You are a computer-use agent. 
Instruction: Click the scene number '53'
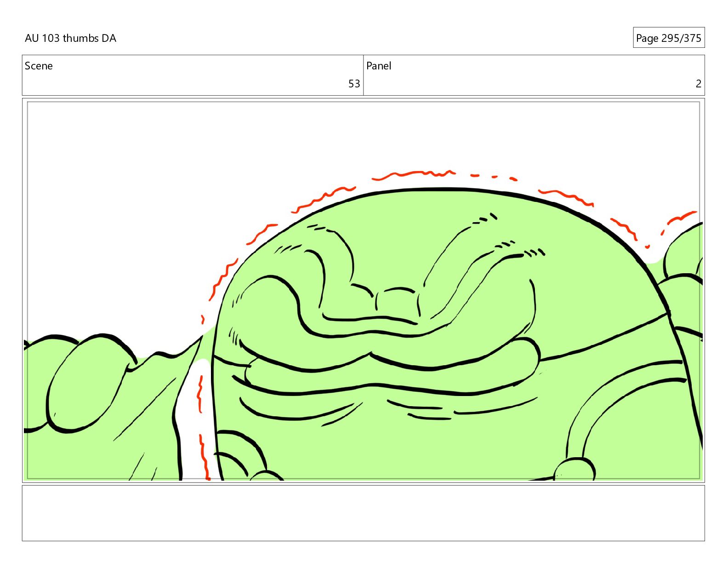point(354,84)
